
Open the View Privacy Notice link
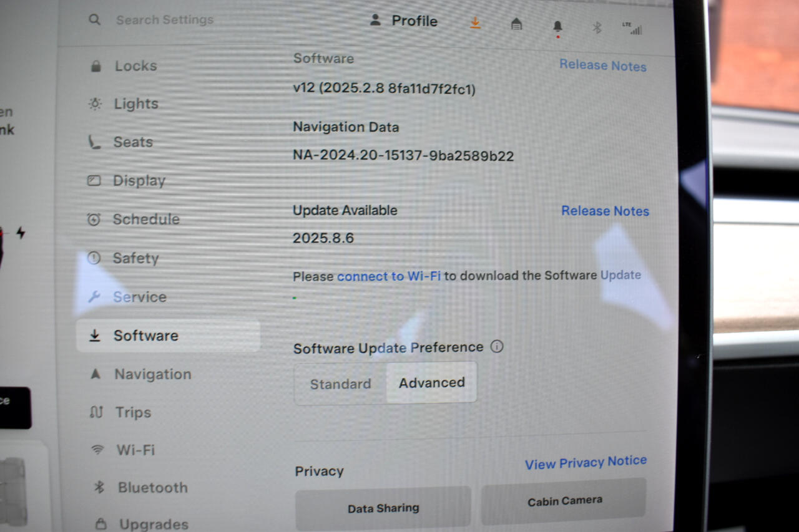coord(586,463)
